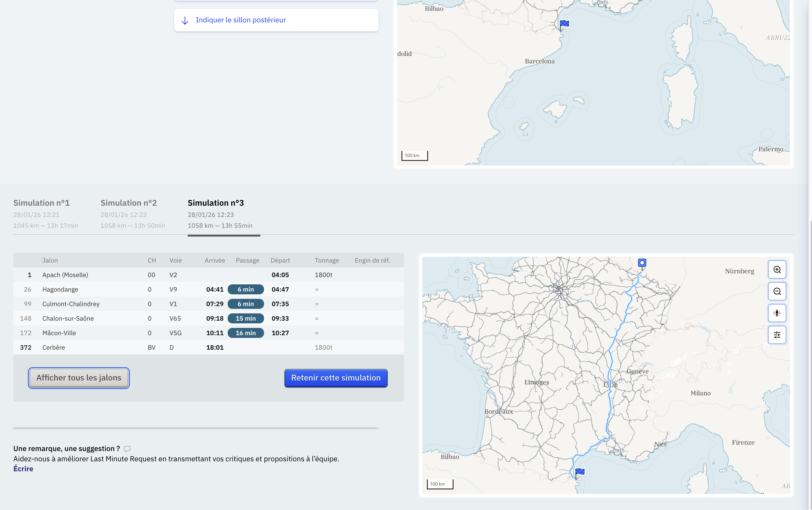Click the Jalon column header
The height and width of the screenshot is (510, 812).
click(x=50, y=260)
